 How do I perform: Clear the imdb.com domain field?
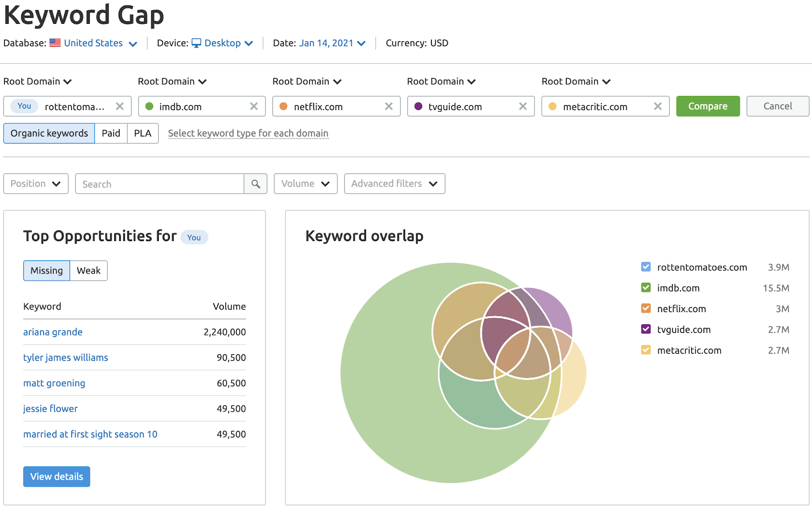pyautogui.click(x=254, y=106)
